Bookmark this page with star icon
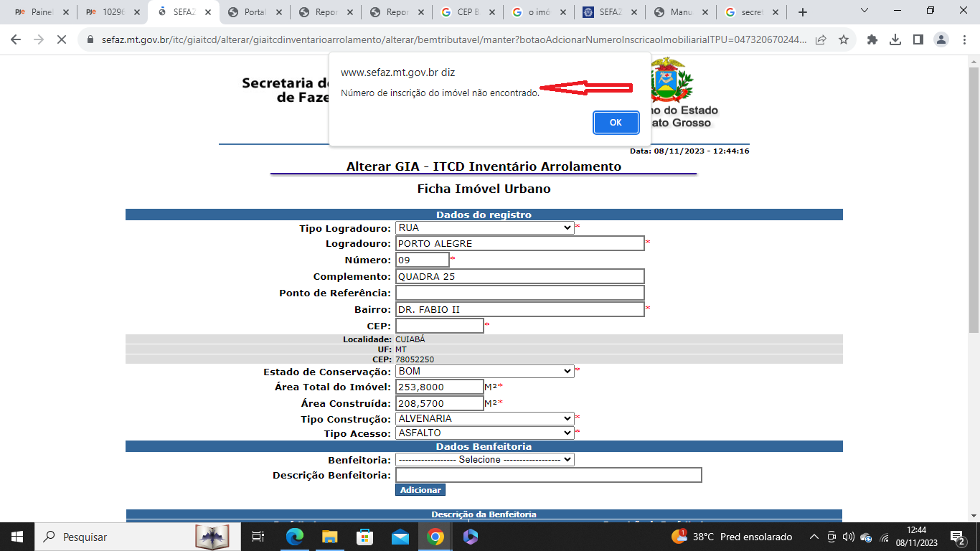Image resolution: width=980 pixels, height=551 pixels. tap(844, 40)
